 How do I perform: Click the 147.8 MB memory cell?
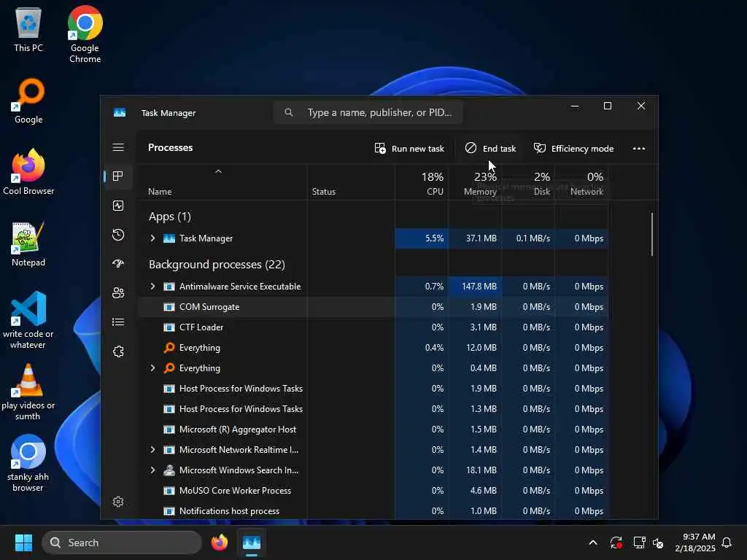tap(474, 286)
